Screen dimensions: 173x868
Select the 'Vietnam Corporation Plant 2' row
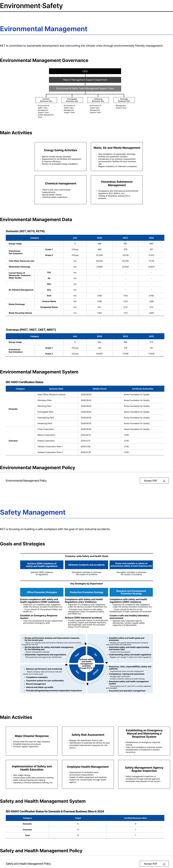[100, 452]
